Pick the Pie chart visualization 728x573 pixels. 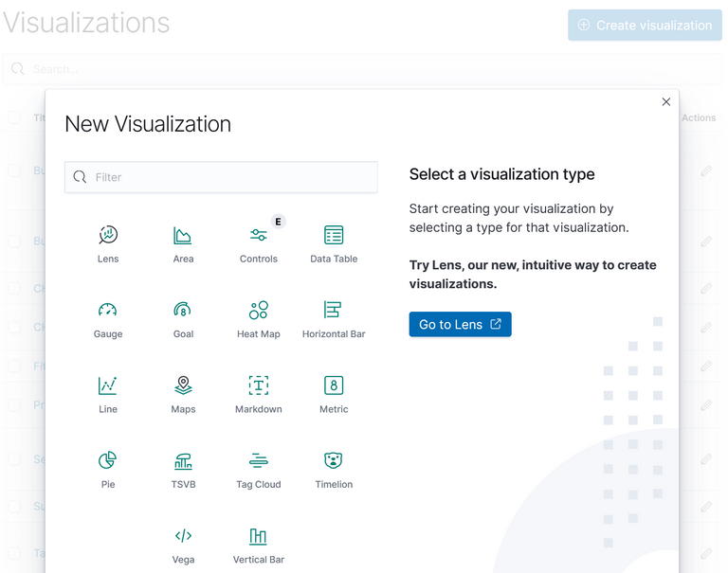[x=108, y=469]
